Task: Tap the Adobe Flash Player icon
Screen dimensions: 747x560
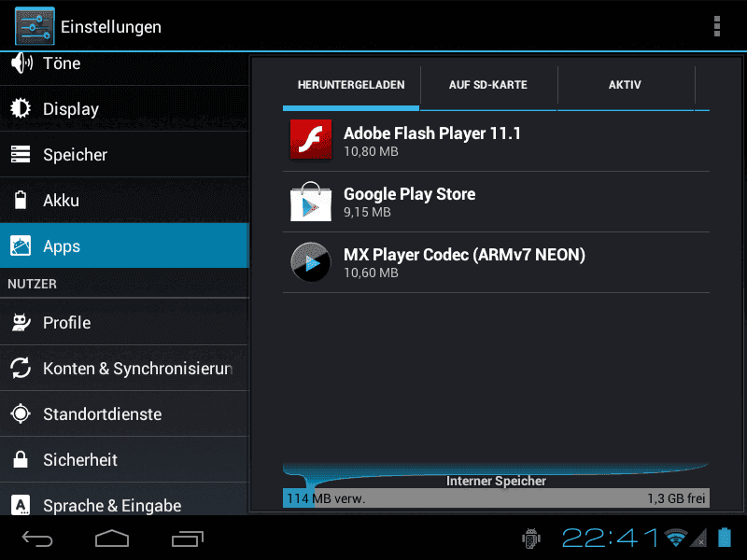Action: 311,139
